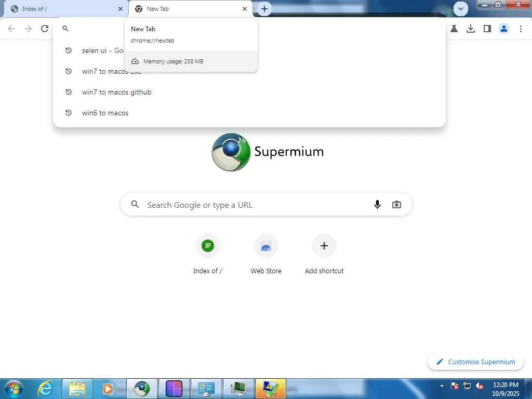The width and height of the screenshot is (532, 399).
Task: Click the Add shortcut button
Action: click(324, 254)
